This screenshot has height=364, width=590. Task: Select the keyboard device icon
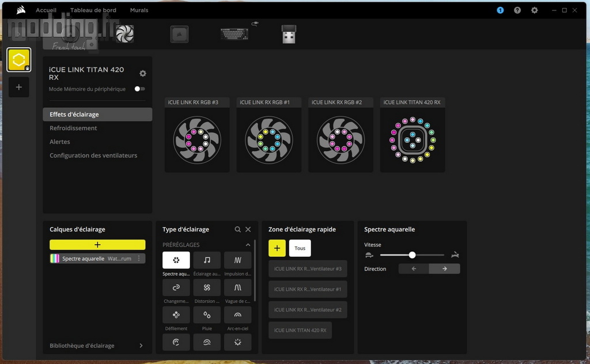tap(235, 34)
